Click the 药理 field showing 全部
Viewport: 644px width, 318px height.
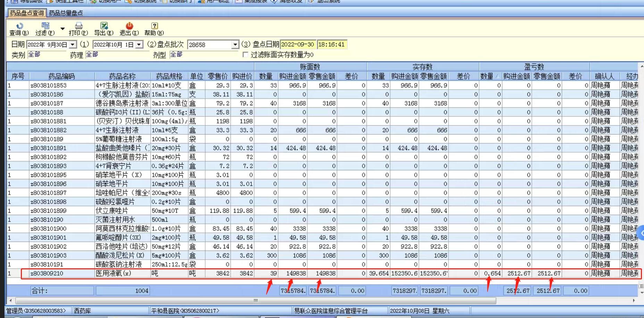click(x=117, y=55)
